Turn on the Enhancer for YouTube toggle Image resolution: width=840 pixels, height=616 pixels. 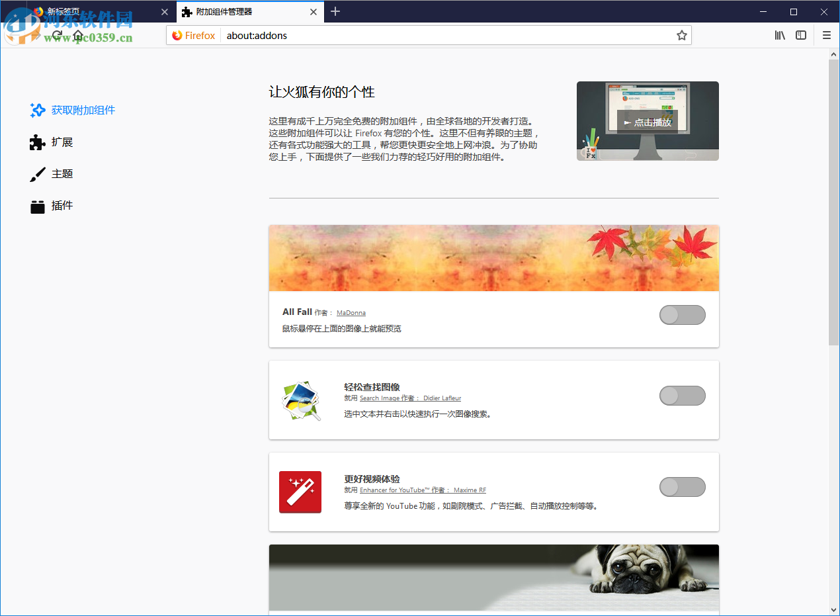[x=682, y=487]
